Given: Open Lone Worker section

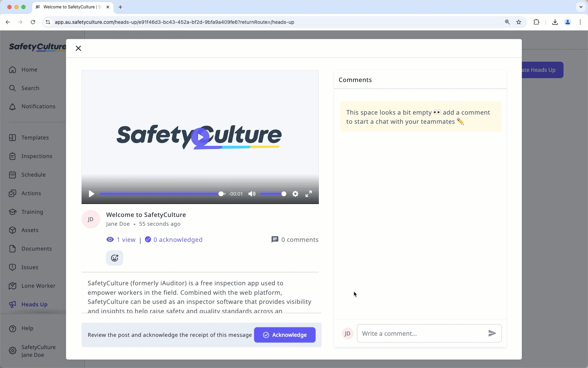Looking at the screenshot, I should [32, 286].
